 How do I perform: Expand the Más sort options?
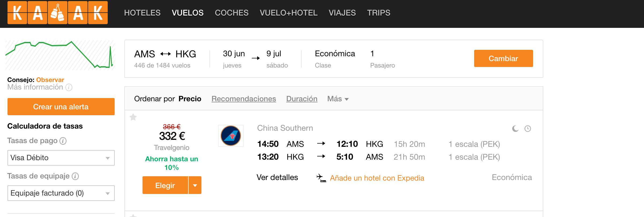[338, 99]
